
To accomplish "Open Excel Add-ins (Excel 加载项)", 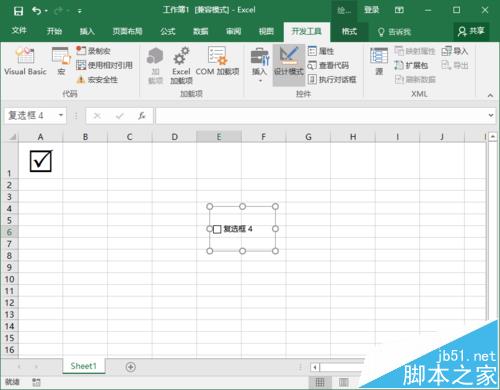I will coord(181,65).
